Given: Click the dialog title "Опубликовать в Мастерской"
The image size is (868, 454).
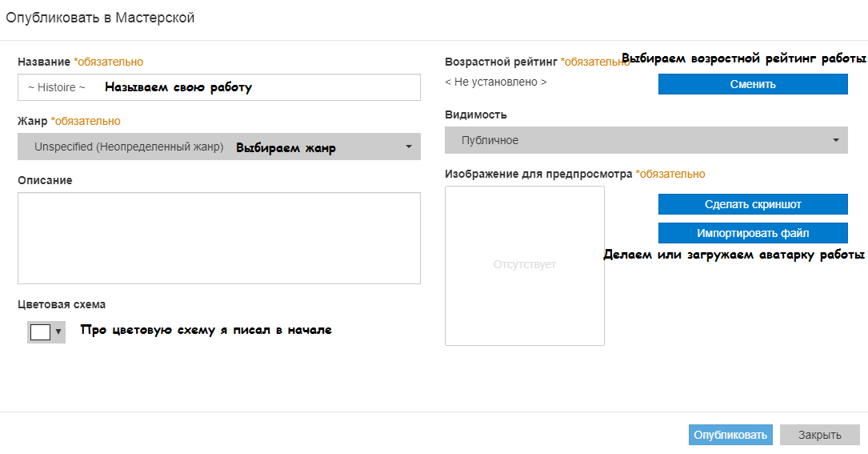Looking at the screenshot, I should point(101,18).
